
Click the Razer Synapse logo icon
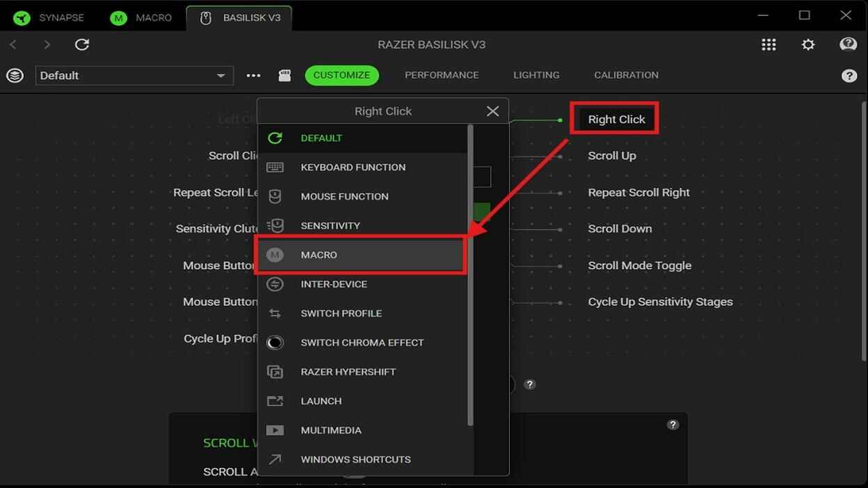point(22,18)
